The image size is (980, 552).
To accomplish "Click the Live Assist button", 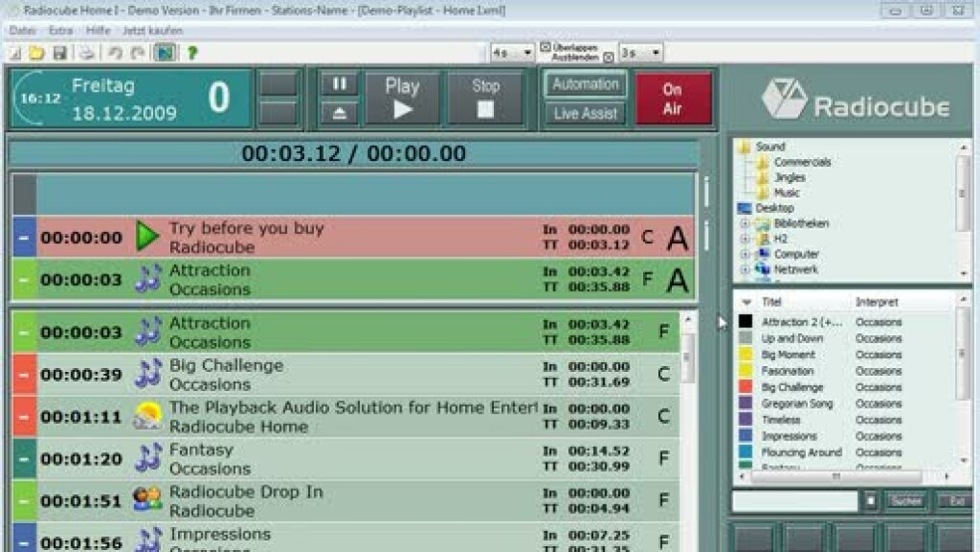I will [x=584, y=114].
